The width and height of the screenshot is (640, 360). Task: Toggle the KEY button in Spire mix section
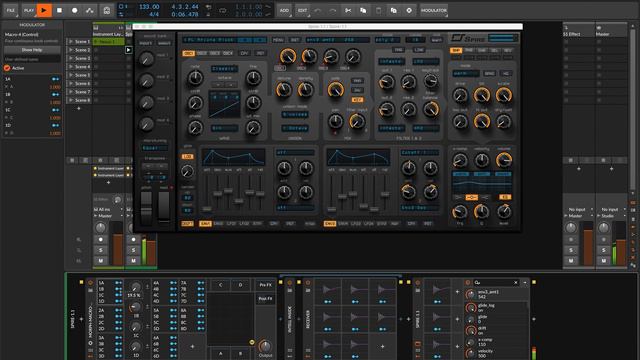coord(357,100)
